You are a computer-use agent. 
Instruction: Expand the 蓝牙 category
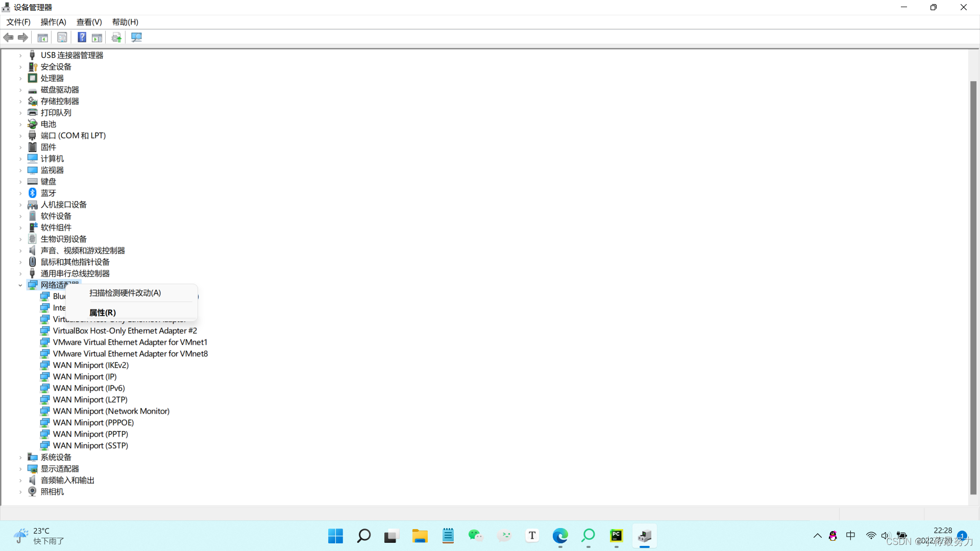(x=20, y=193)
